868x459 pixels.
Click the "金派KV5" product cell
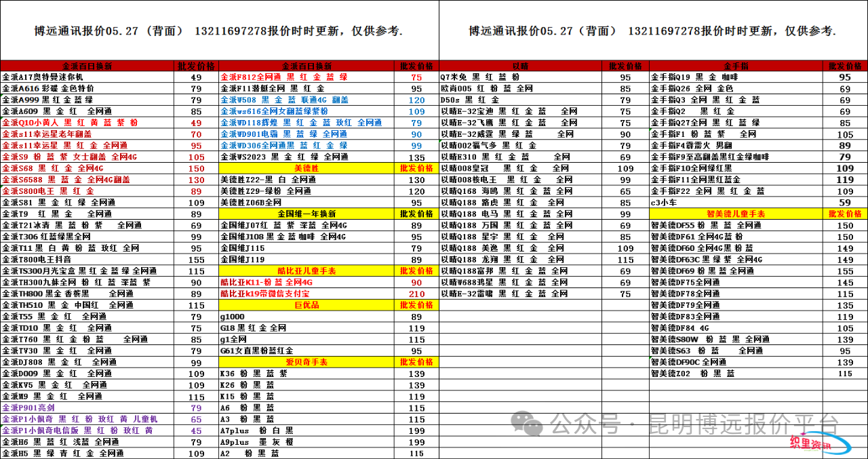pyautogui.click(x=87, y=384)
